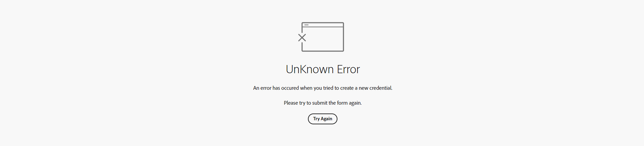The height and width of the screenshot is (146, 644).
Task: Click the word "Try" inside the rounded button
Action: [316, 119]
